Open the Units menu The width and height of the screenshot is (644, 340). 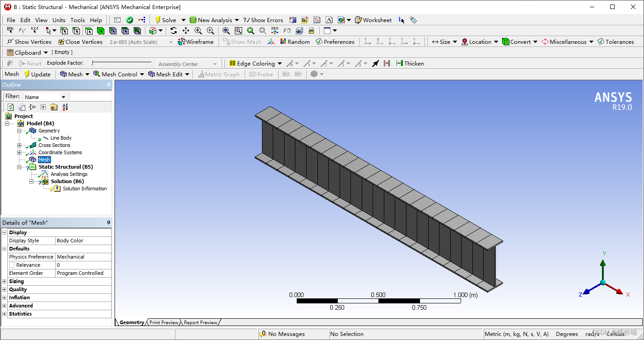(59, 20)
